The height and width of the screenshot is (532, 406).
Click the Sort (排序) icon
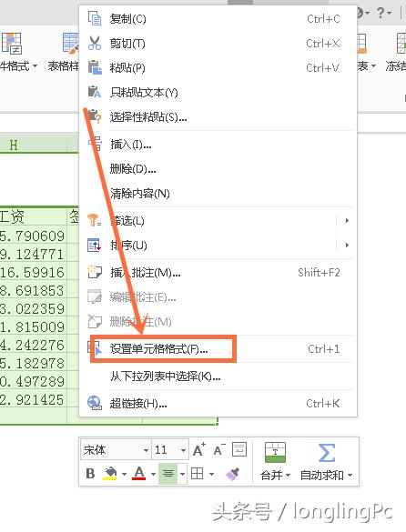point(94,245)
